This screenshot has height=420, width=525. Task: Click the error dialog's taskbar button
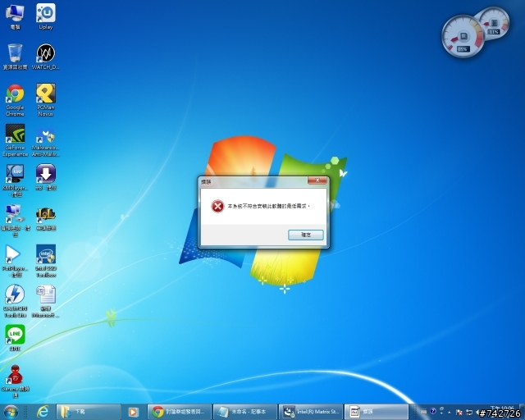coord(377,412)
